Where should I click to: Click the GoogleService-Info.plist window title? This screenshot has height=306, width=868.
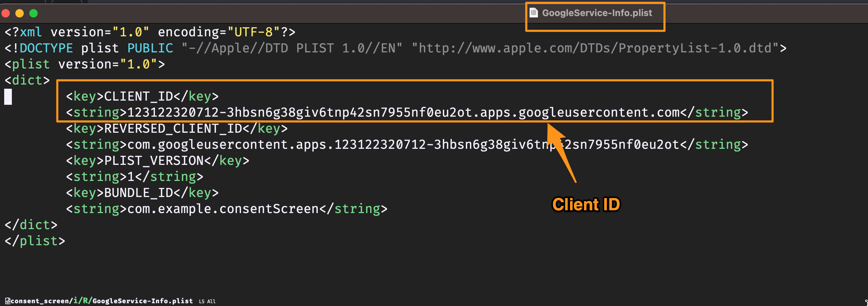coord(597,13)
